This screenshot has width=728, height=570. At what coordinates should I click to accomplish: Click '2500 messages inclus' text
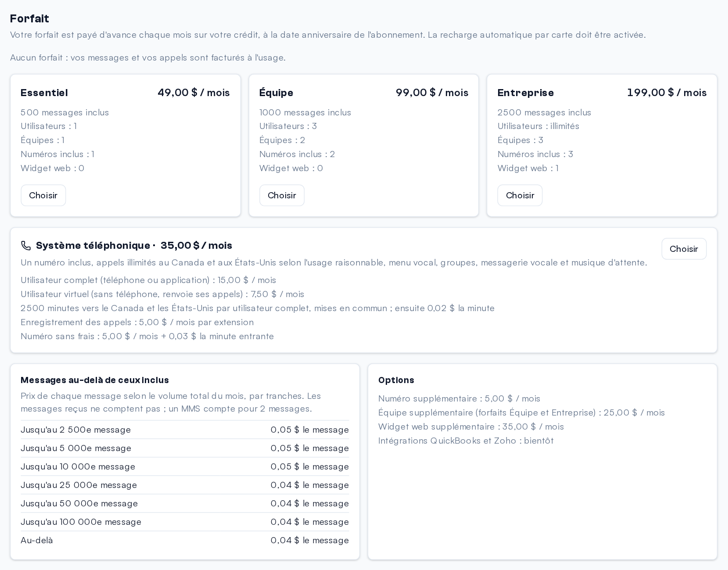(x=545, y=112)
